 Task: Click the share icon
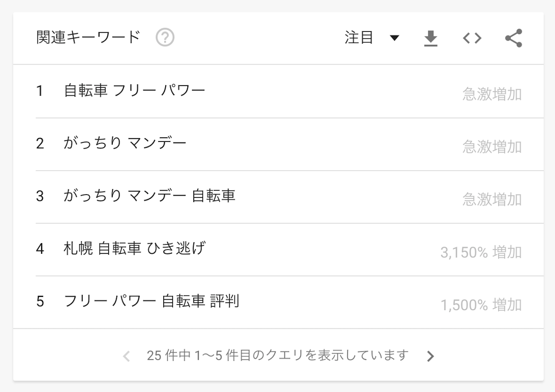click(513, 38)
